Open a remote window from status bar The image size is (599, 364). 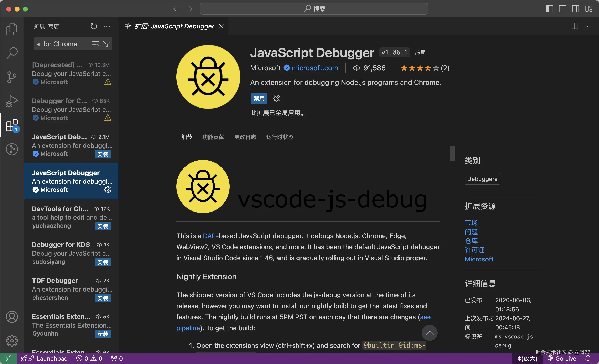(x=9, y=358)
